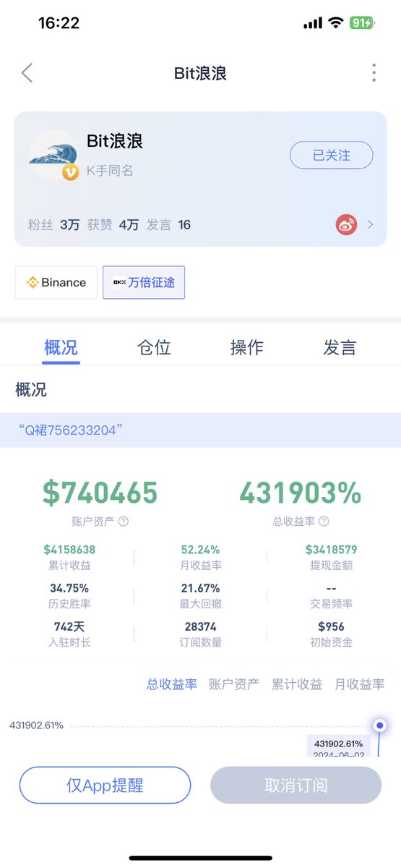
Task: Select the 累计收益 chart option
Action: point(297,684)
